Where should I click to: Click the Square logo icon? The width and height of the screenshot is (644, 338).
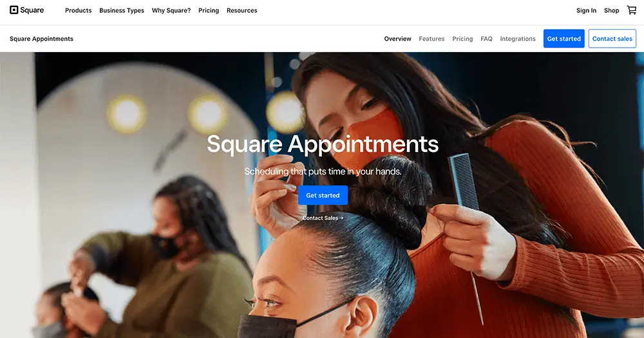click(x=14, y=10)
